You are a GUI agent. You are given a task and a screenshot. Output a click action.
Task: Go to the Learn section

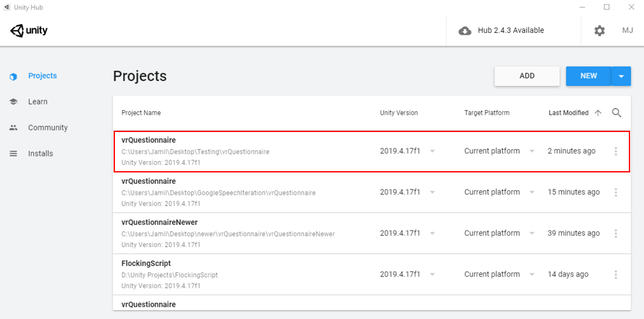(x=37, y=102)
